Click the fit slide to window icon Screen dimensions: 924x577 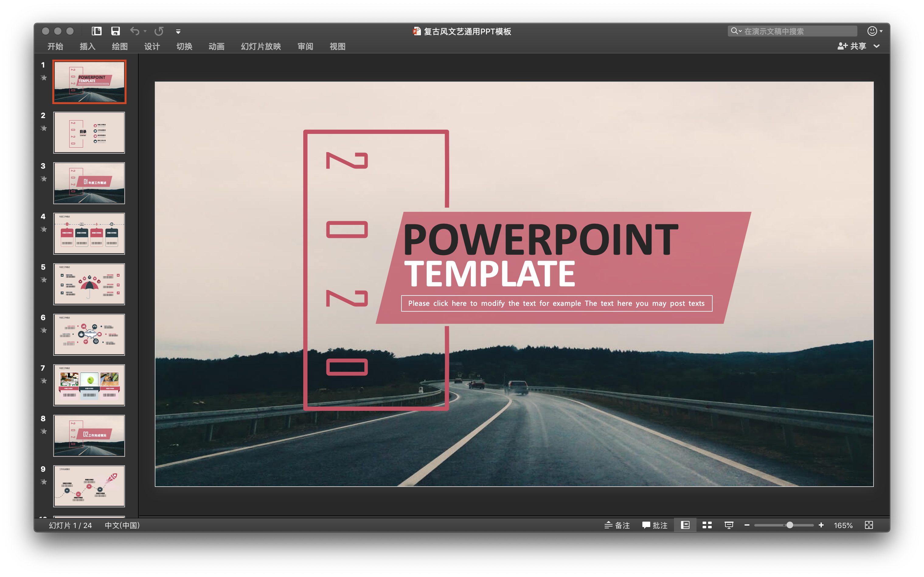pos(869,526)
